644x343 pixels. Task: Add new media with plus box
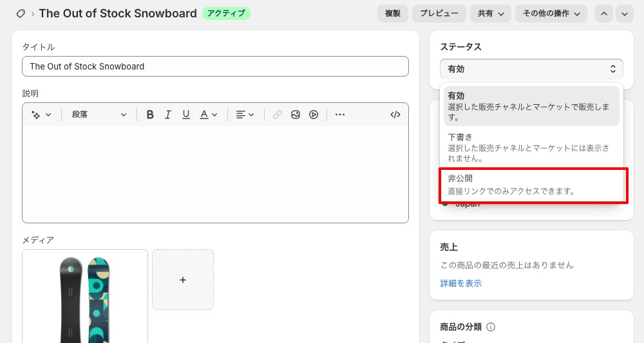pos(183,280)
